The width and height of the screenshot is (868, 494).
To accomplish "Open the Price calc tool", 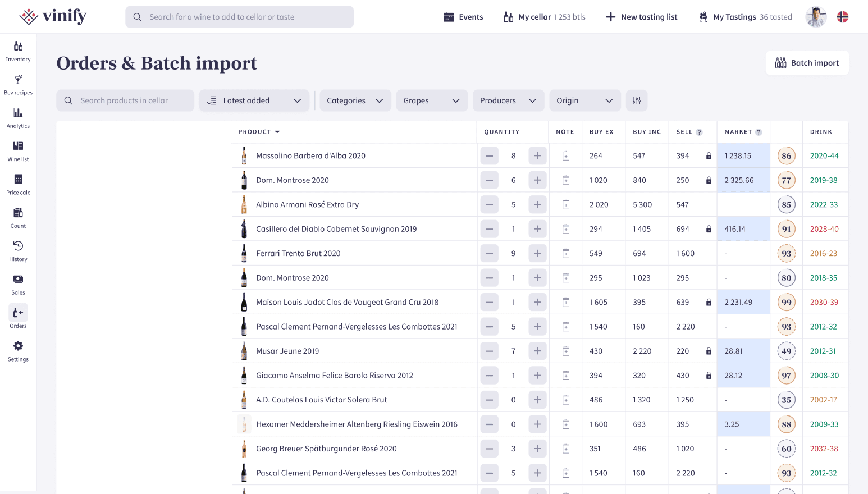I will tap(18, 184).
